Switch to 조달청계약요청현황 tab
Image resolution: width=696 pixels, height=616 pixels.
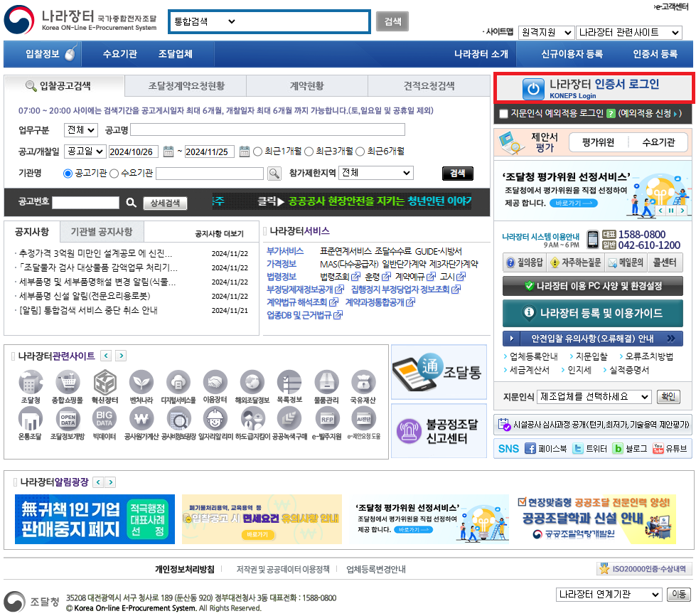(186, 86)
